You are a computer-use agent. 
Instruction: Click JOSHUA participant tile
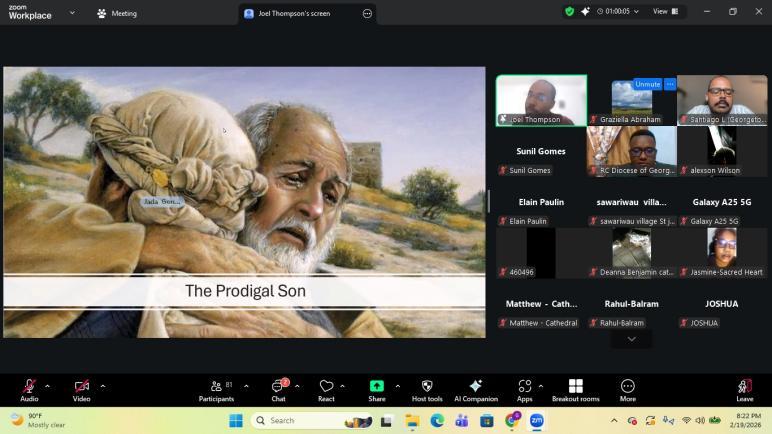(x=722, y=303)
